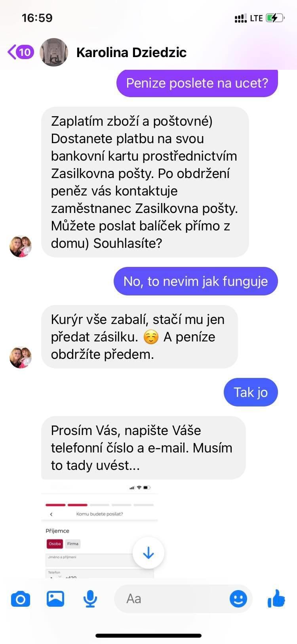Open the camera icon to take photo
The width and height of the screenshot is (297, 644).
(21, 598)
